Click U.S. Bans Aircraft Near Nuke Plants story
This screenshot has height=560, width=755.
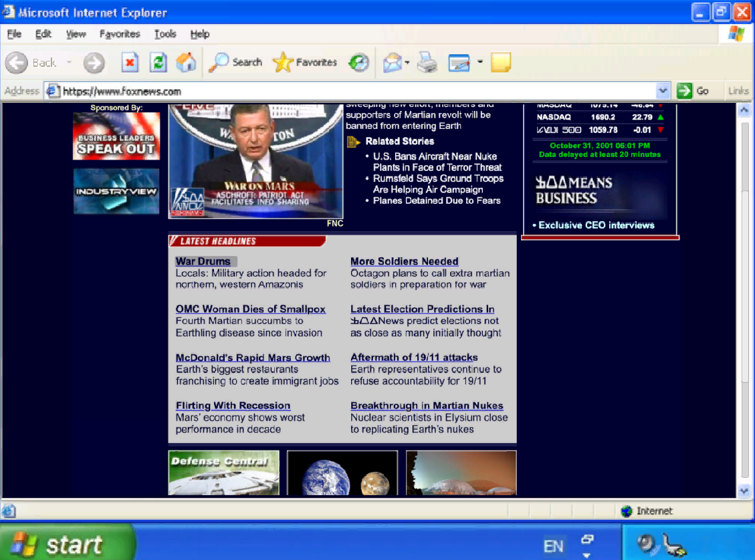coord(437,162)
